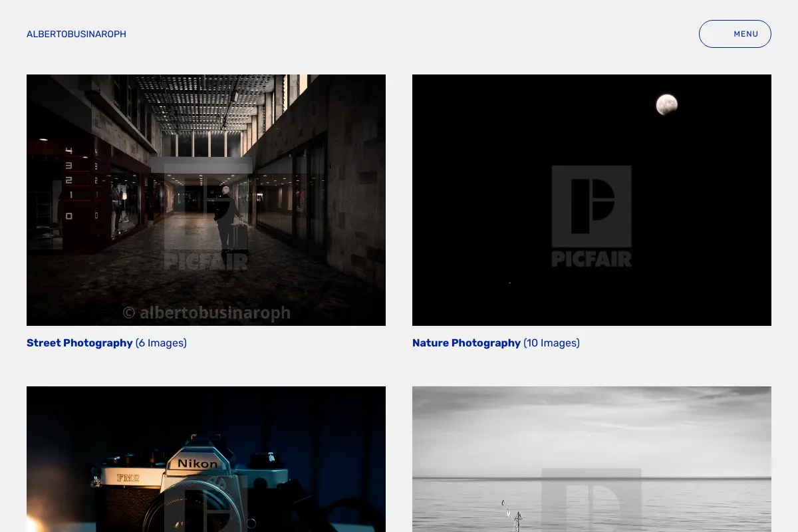Click the street corridor photo thumbnail

[206, 200]
